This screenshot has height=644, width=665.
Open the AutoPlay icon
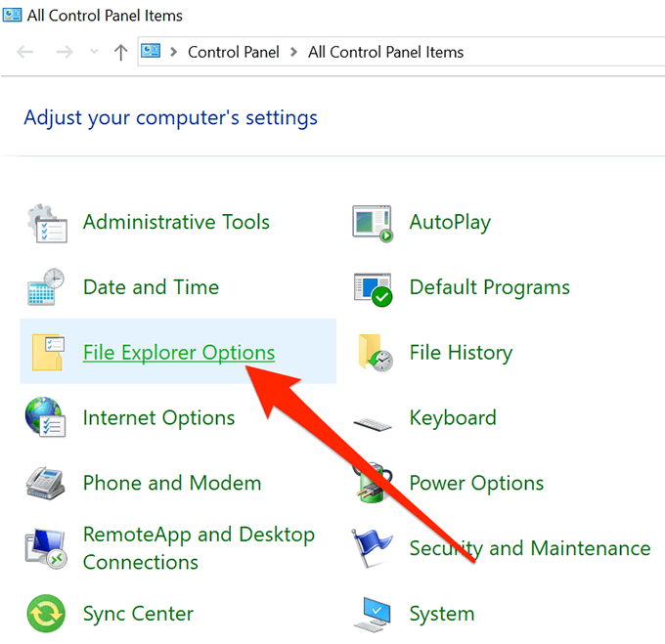(x=373, y=223)
